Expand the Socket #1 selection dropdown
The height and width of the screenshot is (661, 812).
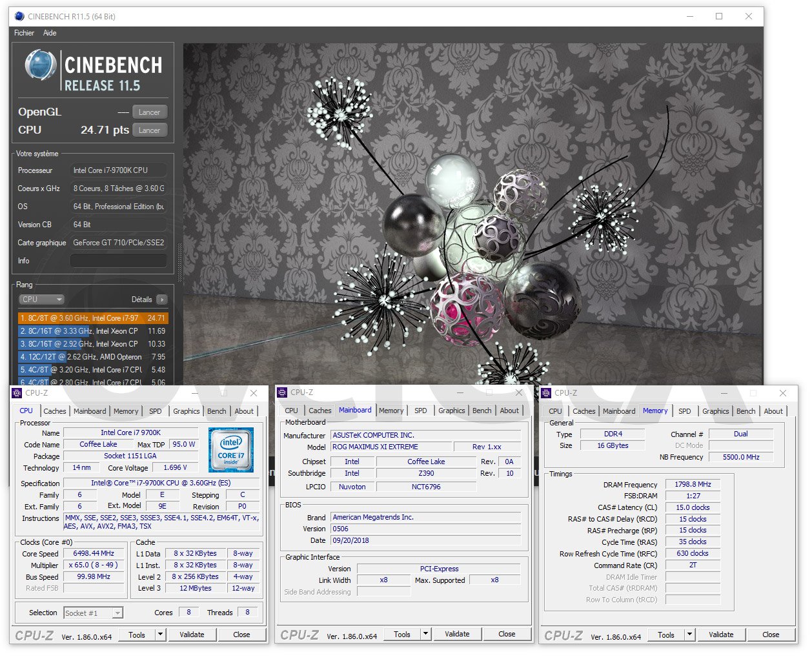point(117,613)
